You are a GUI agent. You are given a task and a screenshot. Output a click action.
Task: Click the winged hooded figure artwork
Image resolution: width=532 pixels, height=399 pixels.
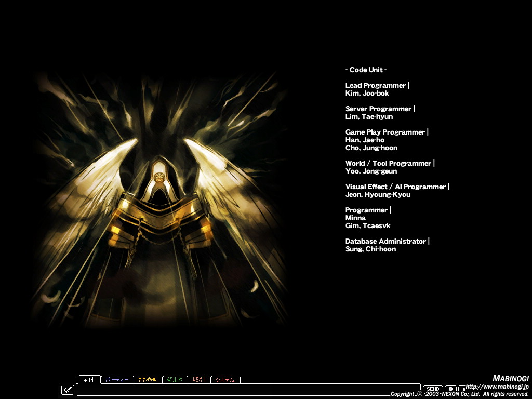coord(159,198)
